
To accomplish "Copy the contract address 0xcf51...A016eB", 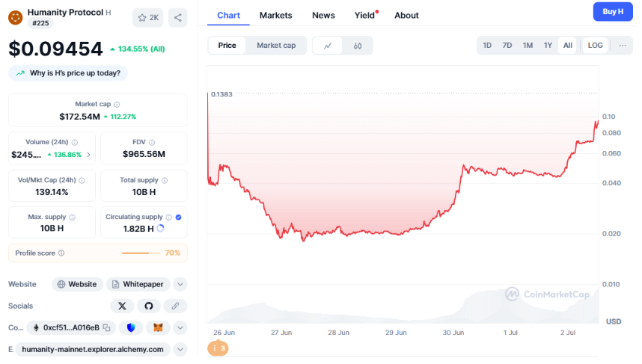I will click(x=107, y=327).
